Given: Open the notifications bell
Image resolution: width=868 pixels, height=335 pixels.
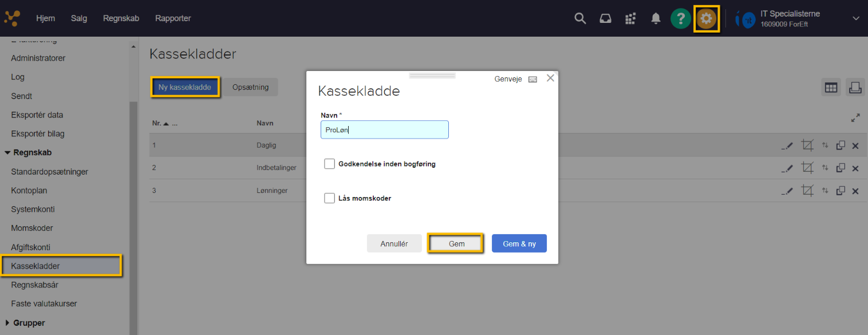Looking at the screenshot, I should [x=655, y=18].
